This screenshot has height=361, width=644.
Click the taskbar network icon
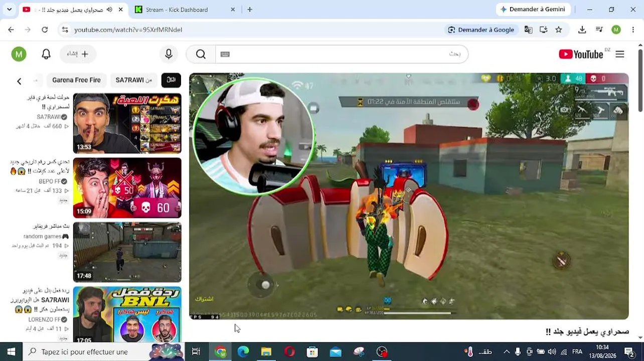pyautogui.click(x=564, y=351)
